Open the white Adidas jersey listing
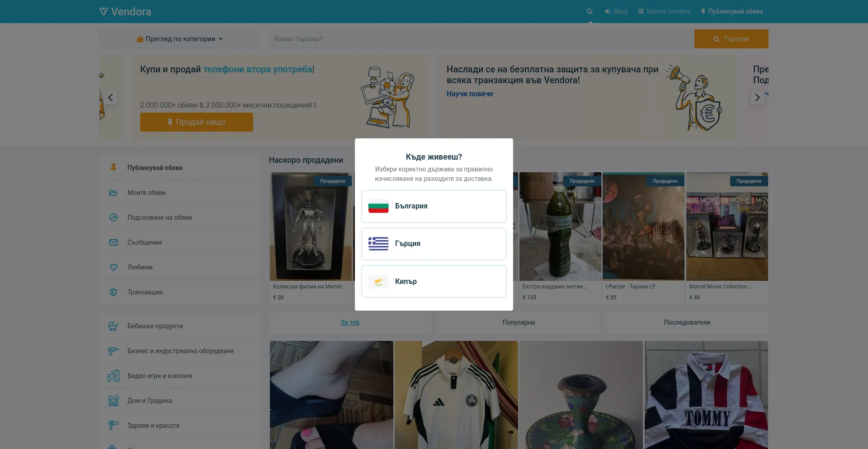 tap(456, 395)
